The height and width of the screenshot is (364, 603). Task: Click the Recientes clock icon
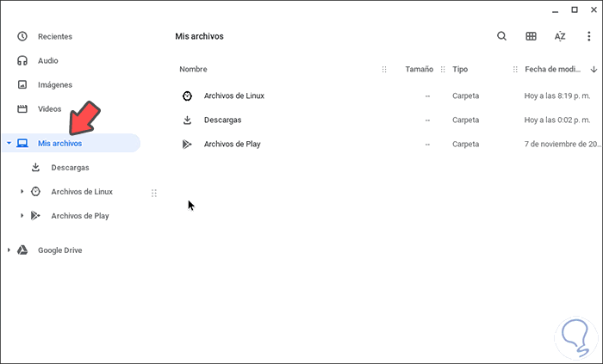[22, 36]
